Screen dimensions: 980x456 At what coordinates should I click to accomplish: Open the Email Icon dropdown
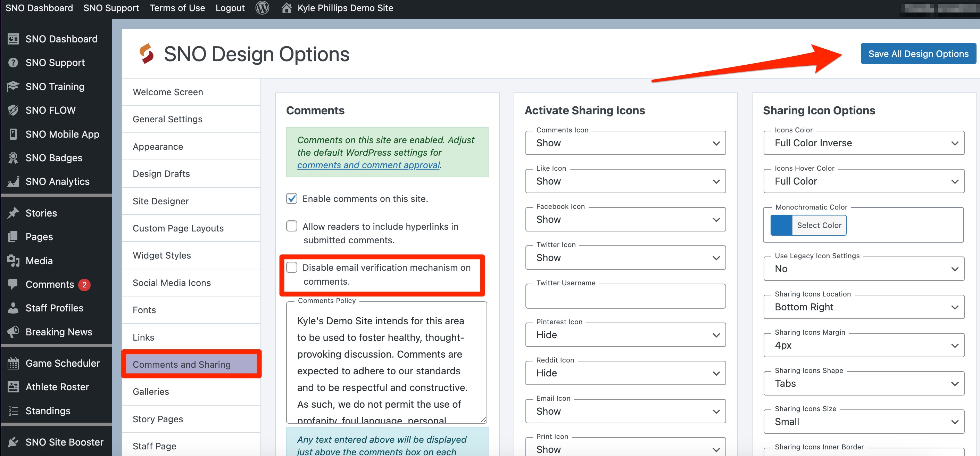tap(625, 411)
